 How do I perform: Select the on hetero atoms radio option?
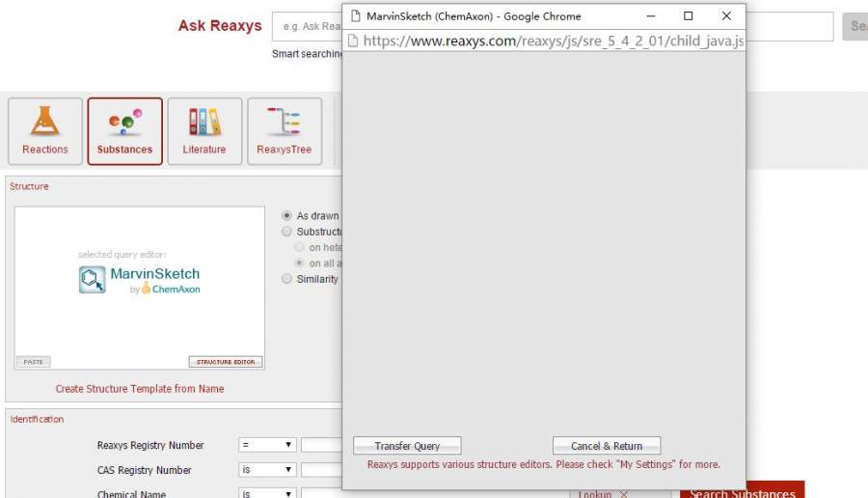[300, 247]
